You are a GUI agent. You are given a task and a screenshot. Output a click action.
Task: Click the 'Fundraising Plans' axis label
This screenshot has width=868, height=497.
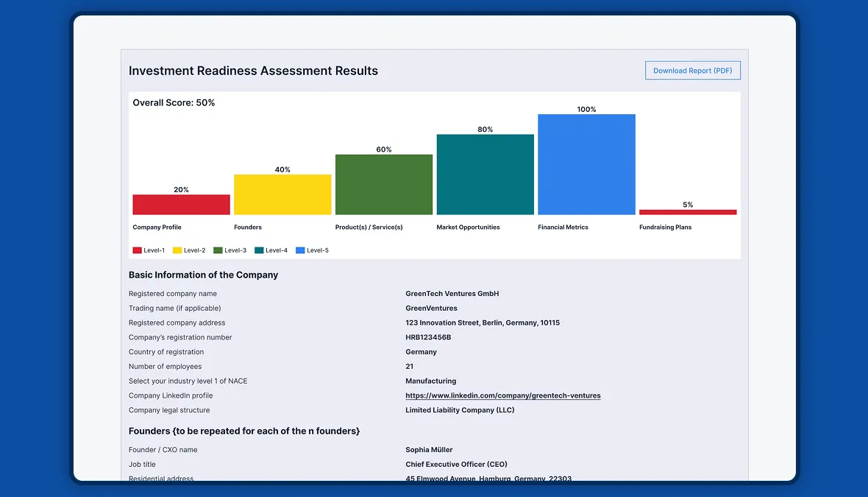[665, 228]
